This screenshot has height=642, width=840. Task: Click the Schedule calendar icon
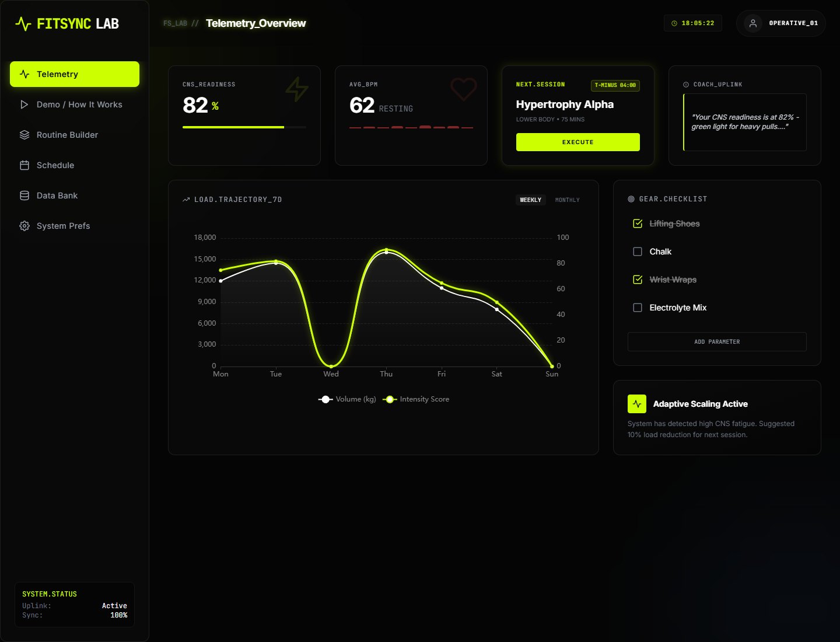click(x=24, y=165)
